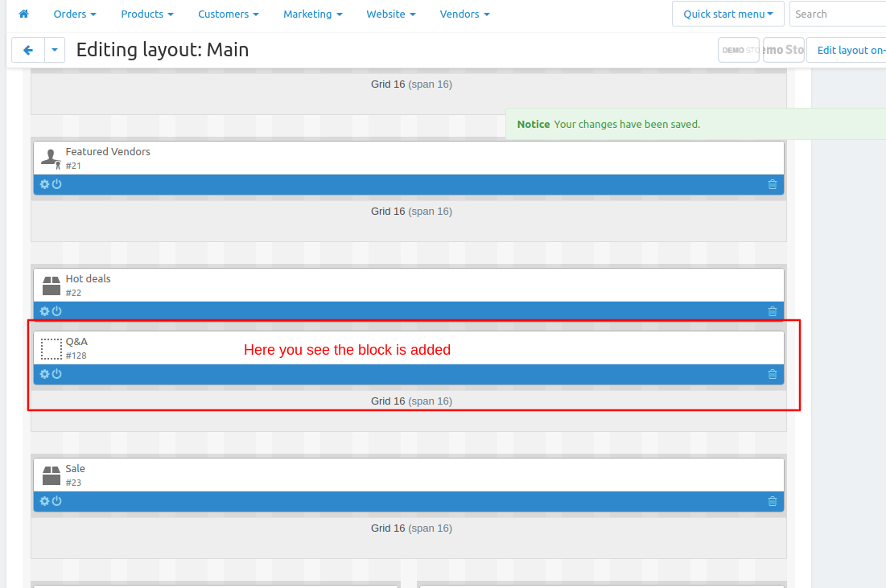Remove the Sale block with trash icon
This screenshot has width=886, height=588.
tap(773, 501)
